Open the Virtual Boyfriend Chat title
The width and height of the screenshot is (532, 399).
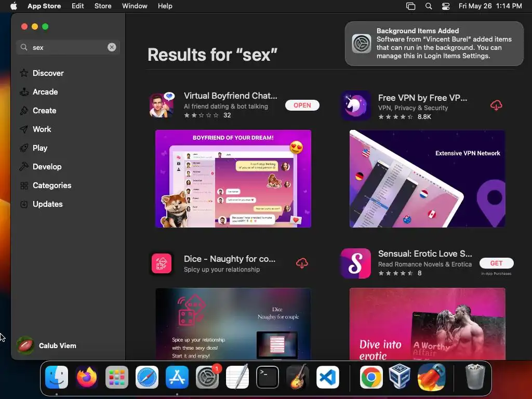pyautogui.click(x=230, y=96)
